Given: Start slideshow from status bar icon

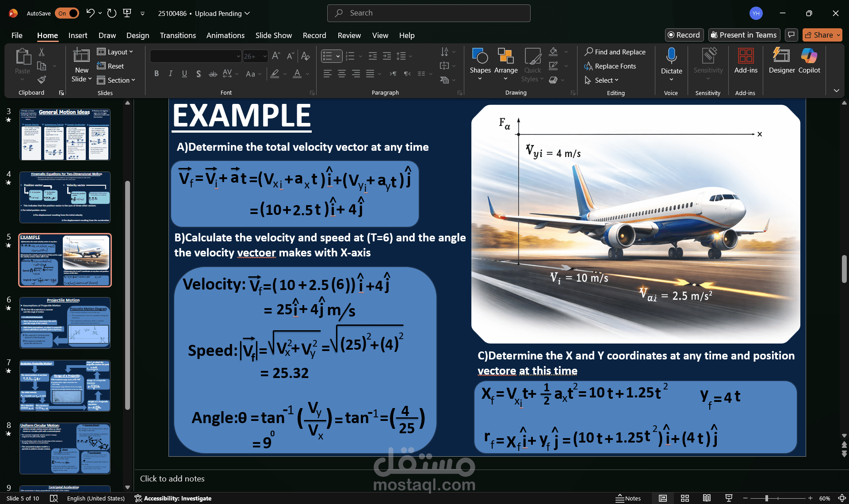Looking at the screenshot, I should pyautogui.click(x=729, y=498).
